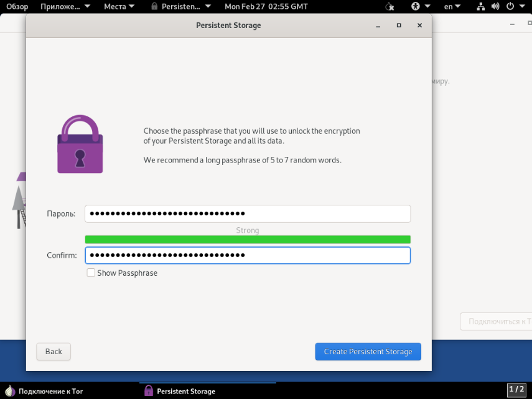532x399 pixels.
Task: Focus the Confirm passphrase field
Action: coord(247,255)
